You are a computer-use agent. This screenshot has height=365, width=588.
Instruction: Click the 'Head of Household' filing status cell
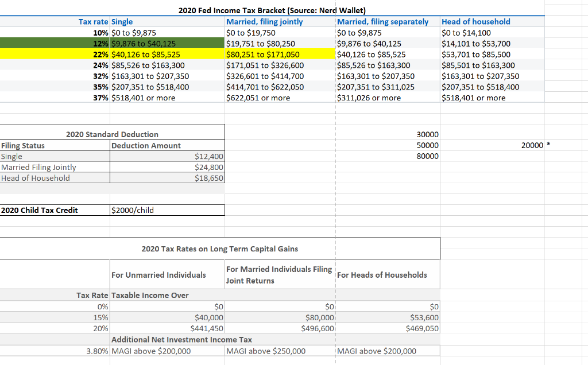(55, 178)
